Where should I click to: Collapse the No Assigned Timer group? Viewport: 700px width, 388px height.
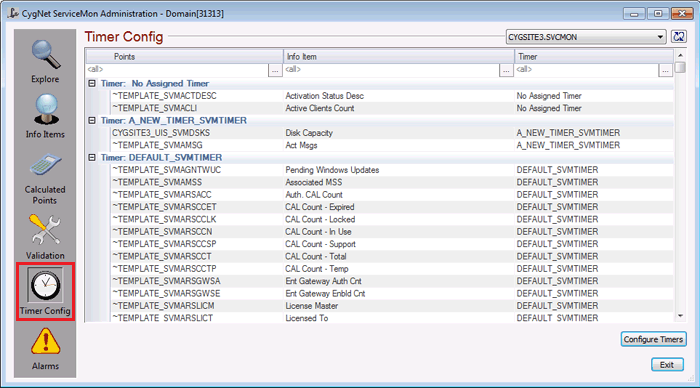click(92, 83)
